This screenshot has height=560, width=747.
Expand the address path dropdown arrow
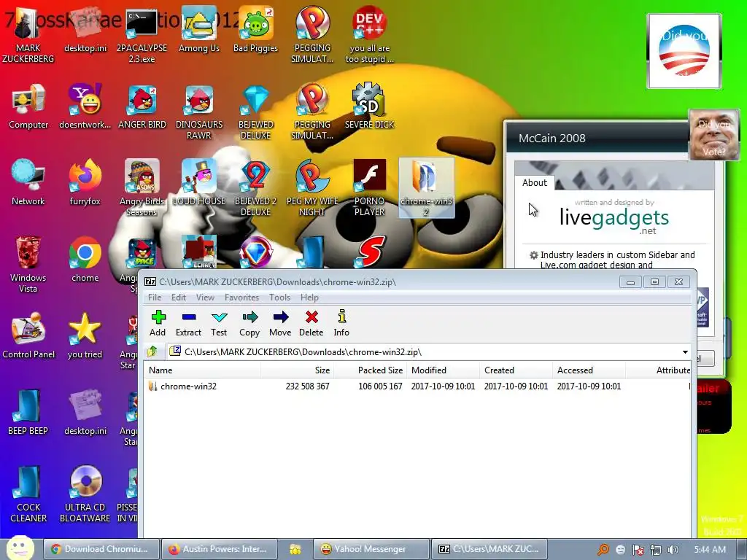pyautogui.click(x=685, y=352)
